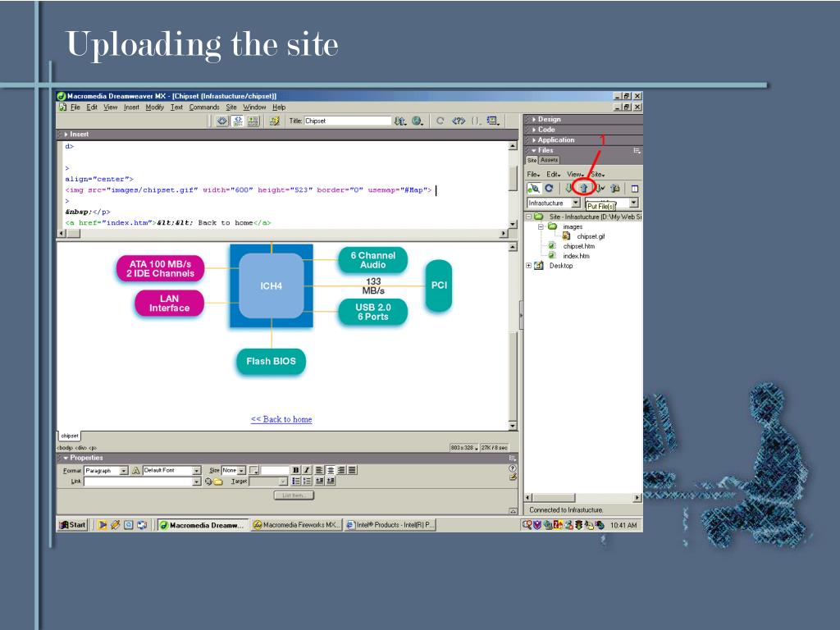Select index.htm in site tree
840x630 pixels.
pyautogui.click(x=576, y=256)
